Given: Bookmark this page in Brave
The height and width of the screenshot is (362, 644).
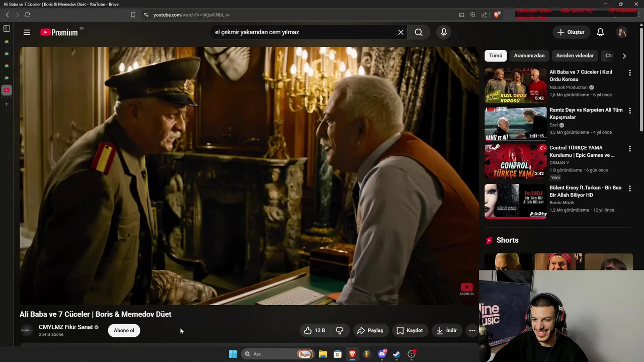Looking at the screenshot, I should click(133, 15).
